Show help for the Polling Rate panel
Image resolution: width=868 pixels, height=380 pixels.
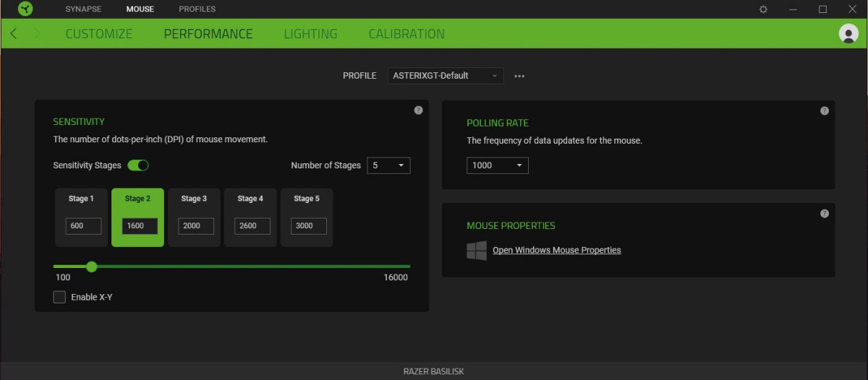pyautogui.click(x=824, y=111)
